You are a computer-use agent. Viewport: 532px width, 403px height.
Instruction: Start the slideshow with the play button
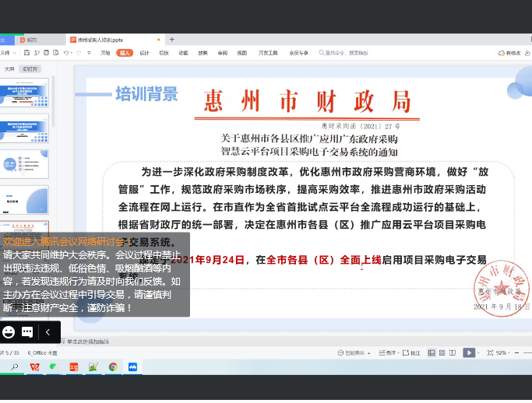[469, 353]
